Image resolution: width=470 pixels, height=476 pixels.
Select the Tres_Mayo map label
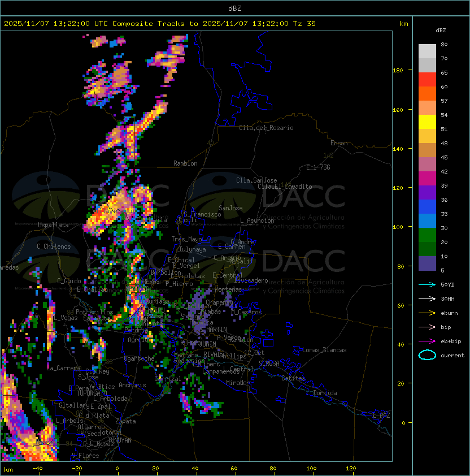click(x=186, y=239)
